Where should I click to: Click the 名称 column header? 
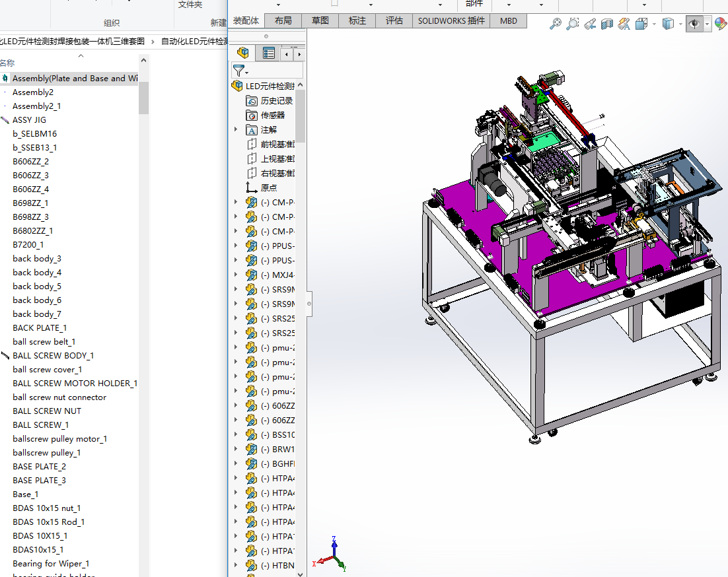coord(7,63)
